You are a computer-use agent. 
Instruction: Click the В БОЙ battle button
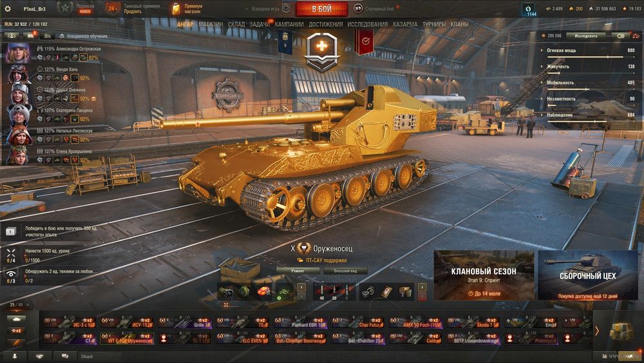pyautogui.click(x=321, y=8)
